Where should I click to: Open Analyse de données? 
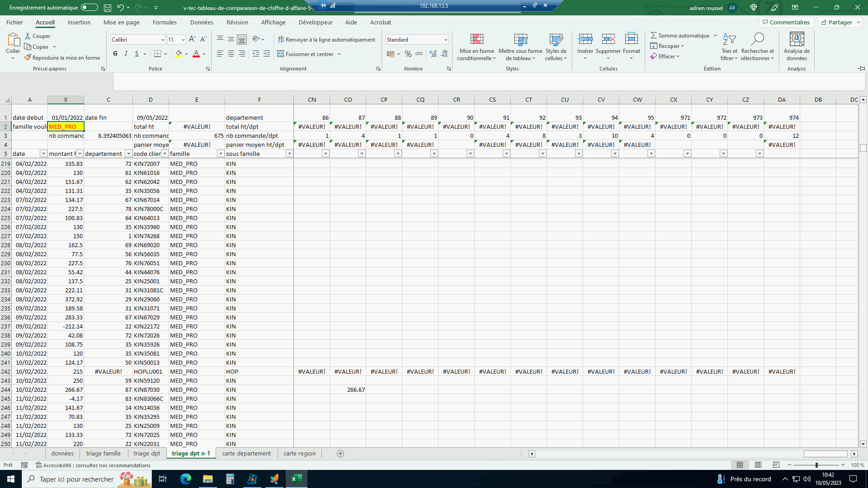coord(797,47)
